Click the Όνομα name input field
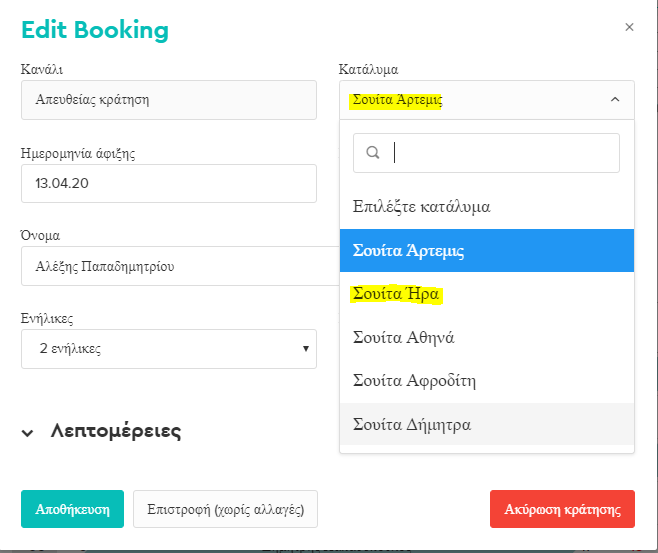 tap(180, 266)
